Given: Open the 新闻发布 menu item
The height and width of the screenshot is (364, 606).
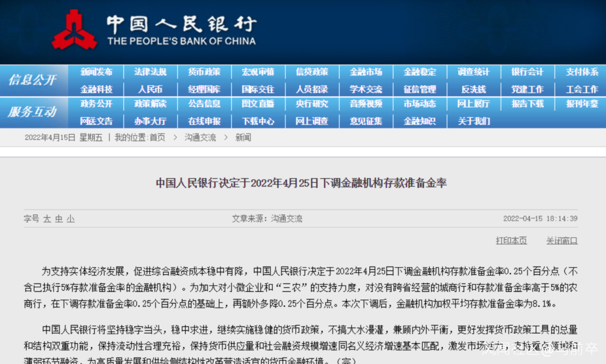Looking at the screenshot, I should click(97, 72).
